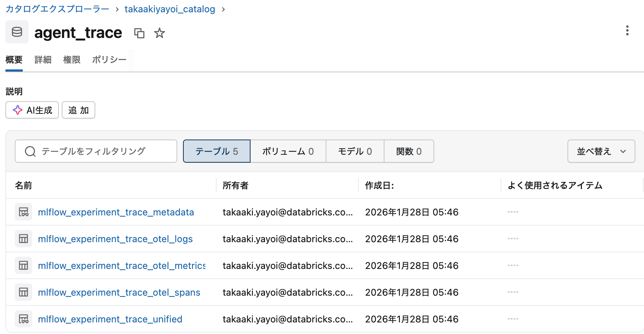Click the 追加 button to add a description
The width and height of the screenshot is (644, 334).
(x=78, y=110)
